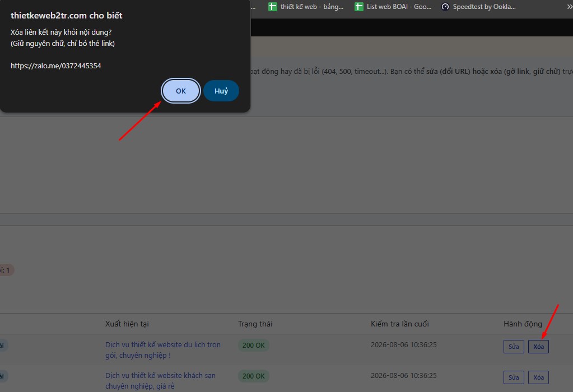This screenshot has height=392, width=573.
Task: Open the List web BOAI bookmark sheet icon
Action: click(359, 7)
